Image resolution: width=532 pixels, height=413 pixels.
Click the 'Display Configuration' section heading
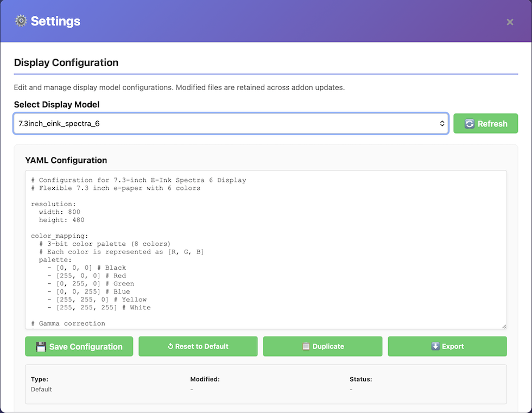[x=66, y=62]
